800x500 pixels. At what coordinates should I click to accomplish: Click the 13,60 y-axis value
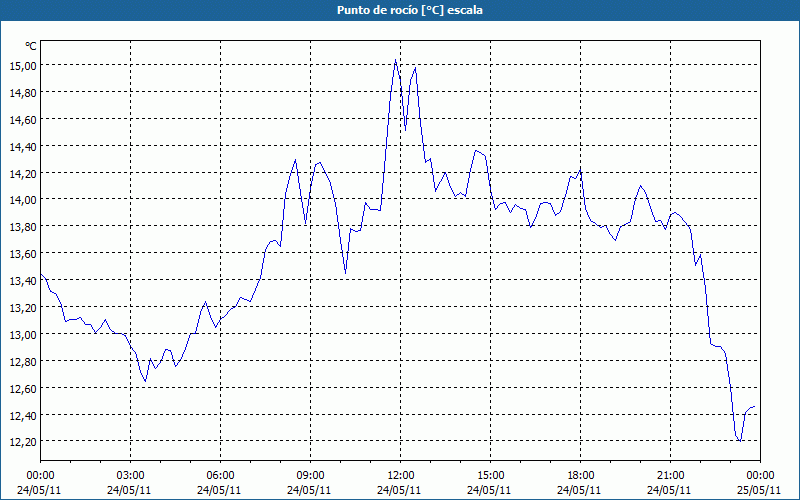click(x=23, y=254)
